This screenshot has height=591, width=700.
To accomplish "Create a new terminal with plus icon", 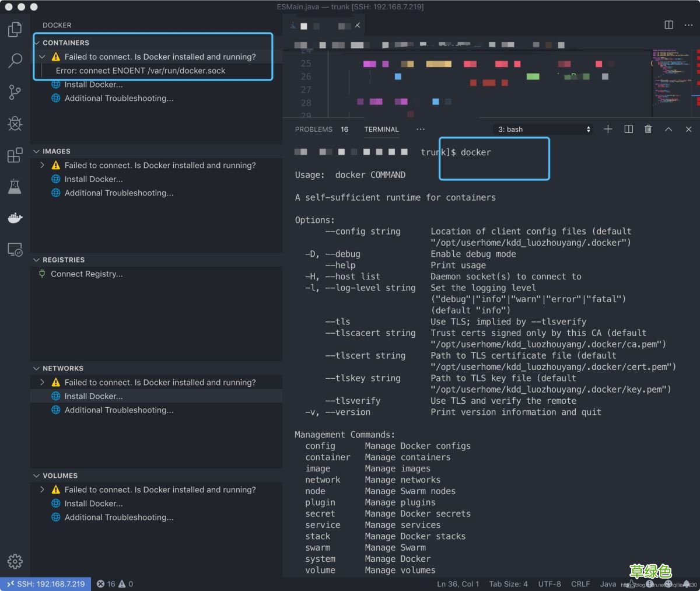I will [x=608, y=129].
